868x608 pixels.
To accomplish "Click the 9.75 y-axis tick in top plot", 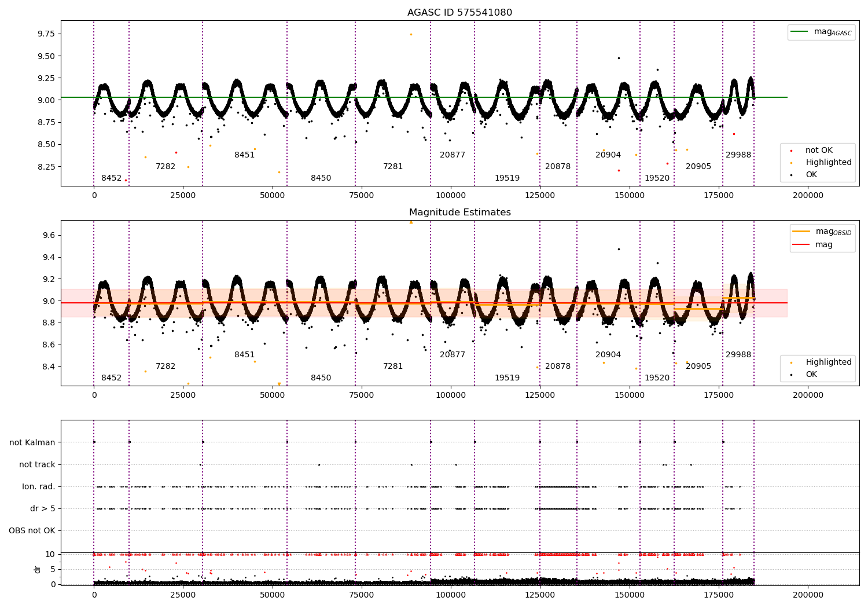I will (46, 34).
